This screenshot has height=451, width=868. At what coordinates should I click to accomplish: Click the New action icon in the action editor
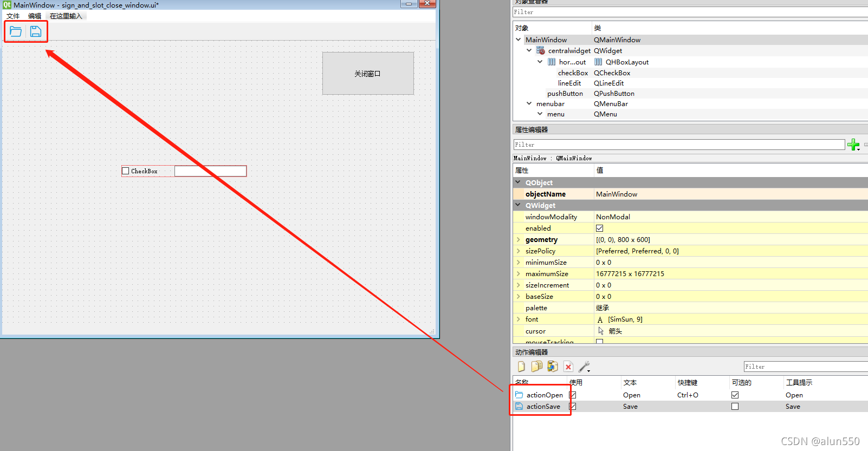[x=521, y=367]
